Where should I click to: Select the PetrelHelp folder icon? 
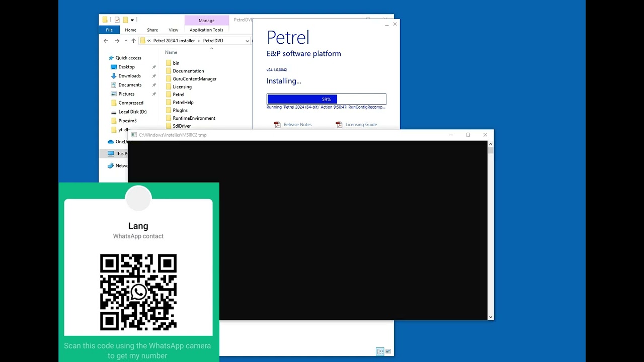169,102
